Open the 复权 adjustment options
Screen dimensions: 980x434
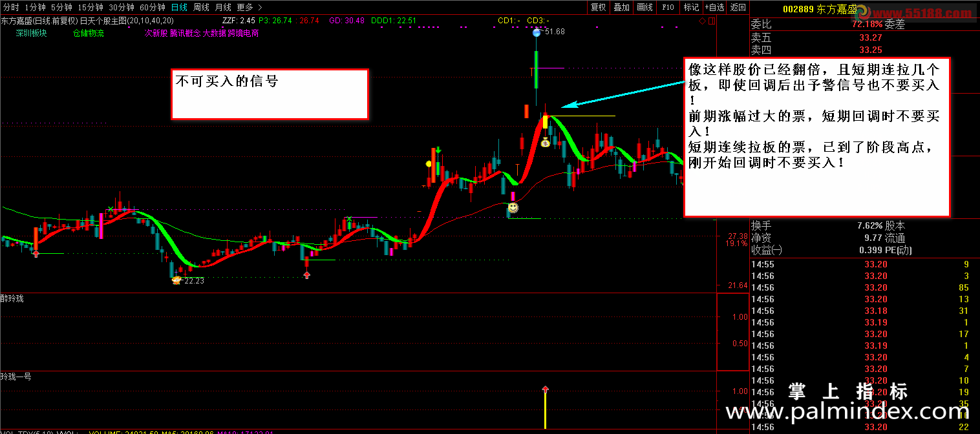(599, 7)
